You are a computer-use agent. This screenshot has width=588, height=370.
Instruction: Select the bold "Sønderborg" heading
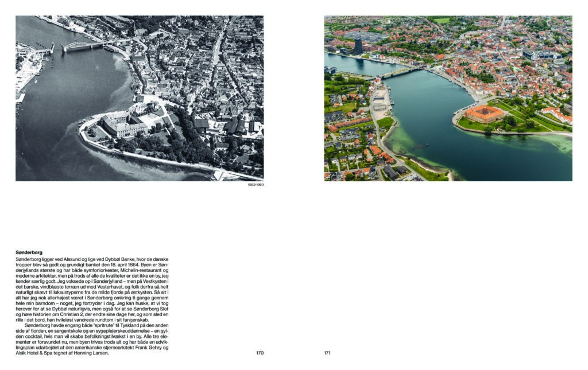pyautogui.click(x=29, y=252)
